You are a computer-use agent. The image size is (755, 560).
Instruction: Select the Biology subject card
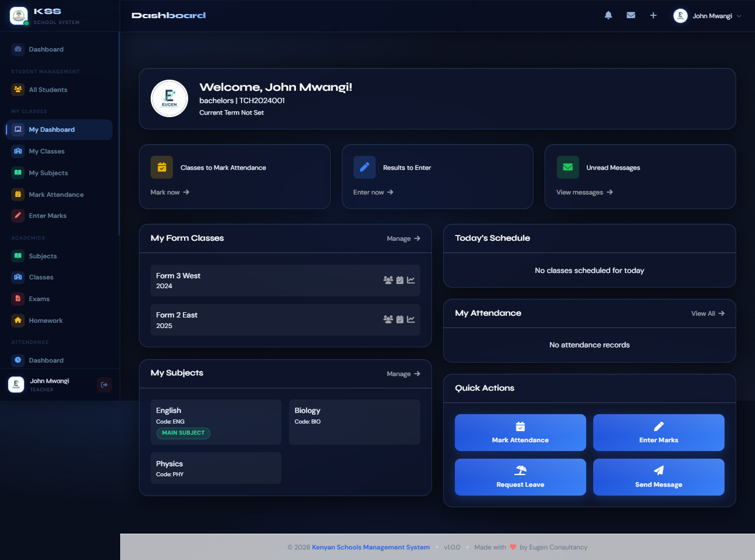pyautogui.click(x=355, y=422)
